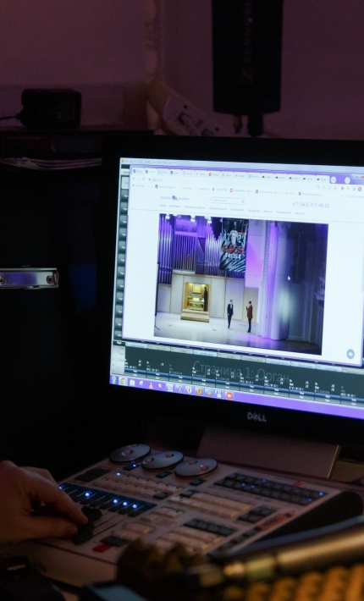Click the browser reload button

pos(143,179)
